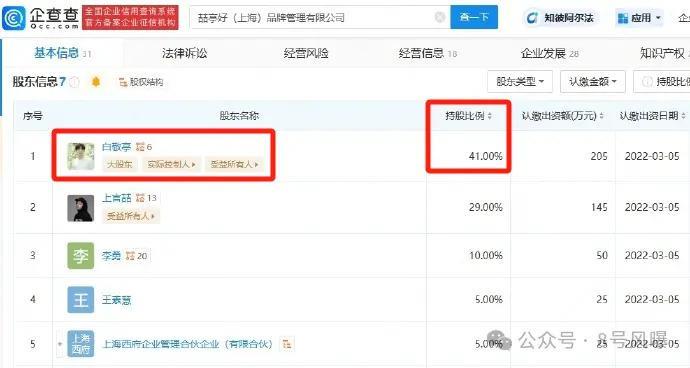Select the 145 subscribed capital cell
Viewport: 690px width, 368px height.
tap(599, 207)
